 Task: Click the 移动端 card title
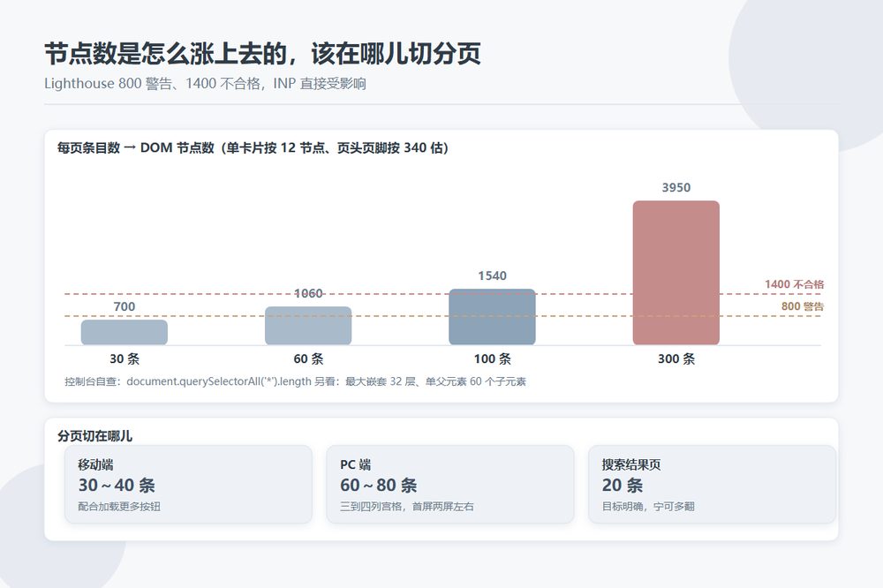[x=95, y=464]
